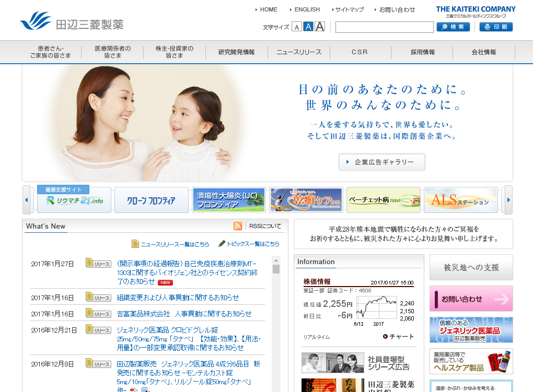This screenshot has width=533, height=392.
Task: Open 信頼のあるジェネリック医薬品 banner
Action: pyautogui.click(x=471, y=330)
